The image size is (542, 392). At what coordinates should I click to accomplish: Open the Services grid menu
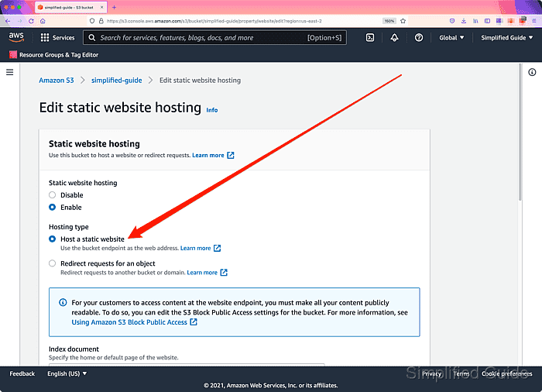[57, 38]
